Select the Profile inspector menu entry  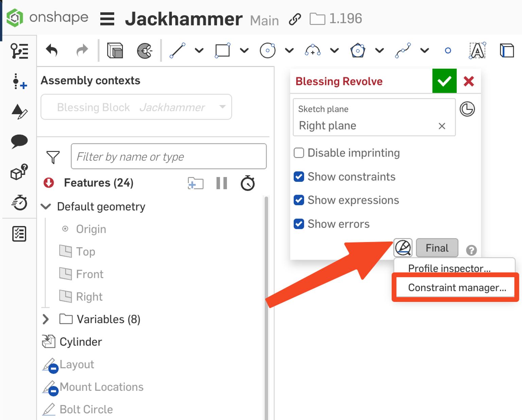(449, 268)
